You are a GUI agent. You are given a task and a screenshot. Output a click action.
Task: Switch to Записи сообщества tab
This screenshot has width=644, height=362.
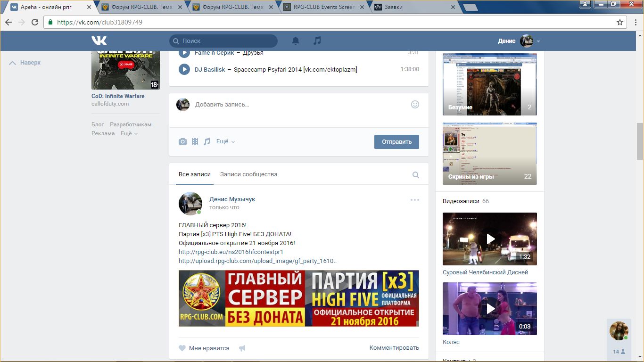pos(248,174)
